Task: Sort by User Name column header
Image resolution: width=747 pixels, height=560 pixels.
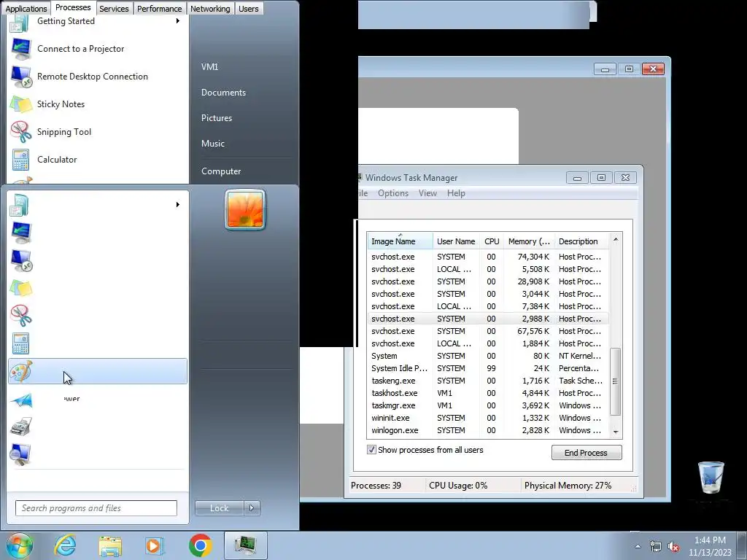Action: coord(456,241)
